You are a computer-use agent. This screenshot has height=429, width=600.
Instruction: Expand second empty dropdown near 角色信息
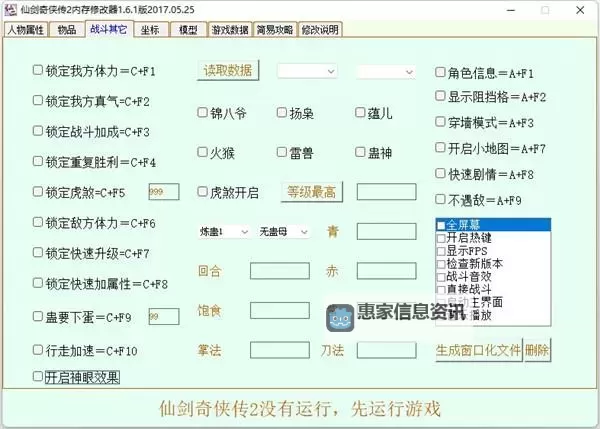coord(385,72)
